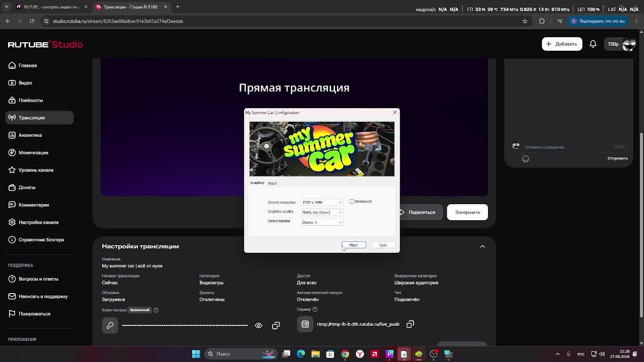
Task: Click the Play! button
Action: [354, 245]
